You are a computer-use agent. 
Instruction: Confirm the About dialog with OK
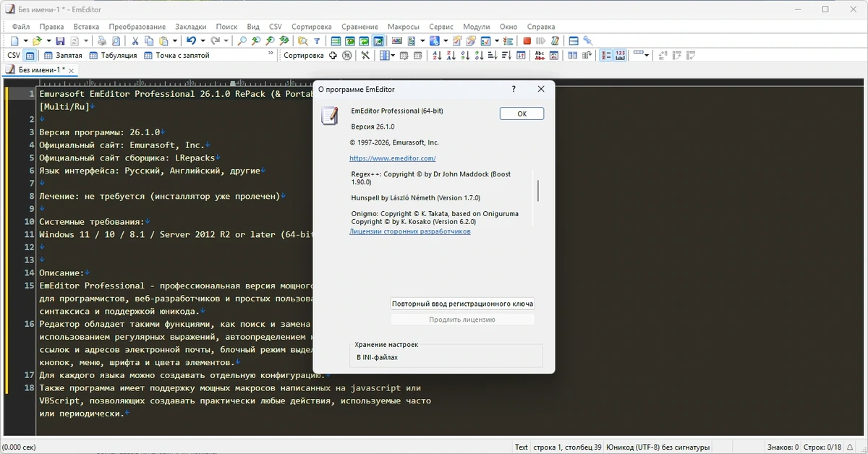click(522, 113)
